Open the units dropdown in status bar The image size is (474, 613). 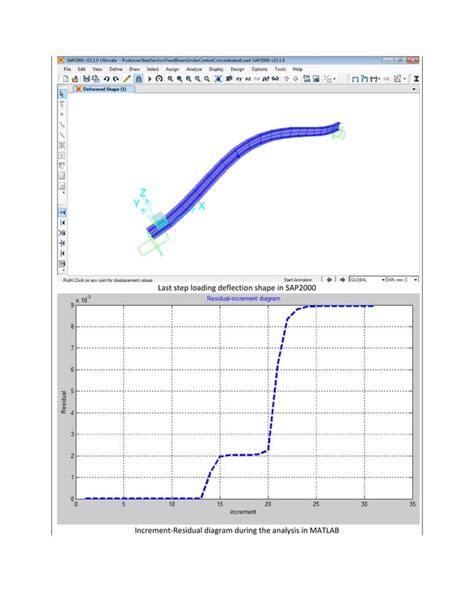[x=402, y=280]
